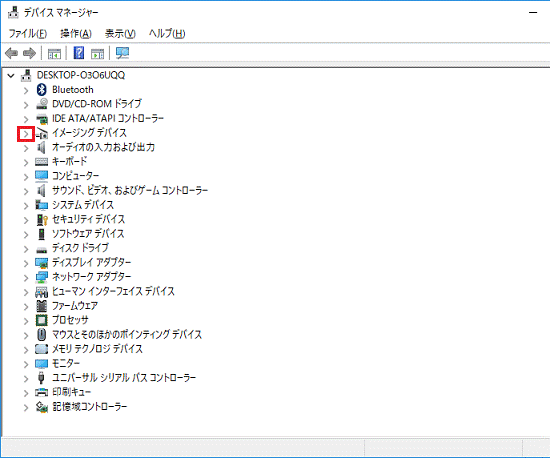The height and width of the screenshot is (458, 550).
Task: Select the DESKTOP-O3O6UQQ computer name
Action: point(81,75)
